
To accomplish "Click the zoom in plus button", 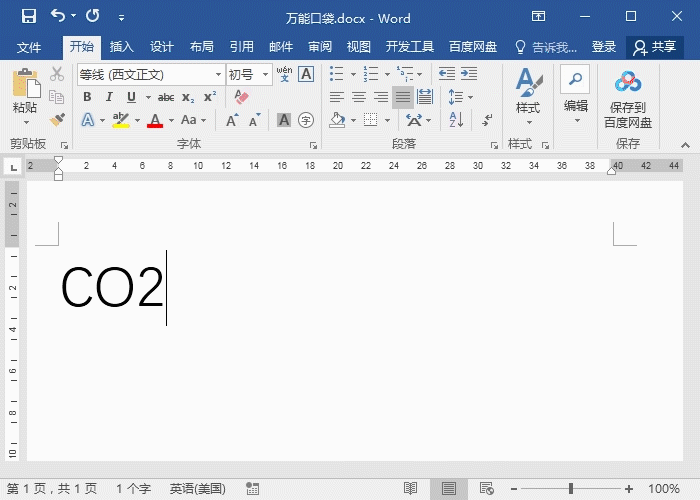I will pos(628,489).
